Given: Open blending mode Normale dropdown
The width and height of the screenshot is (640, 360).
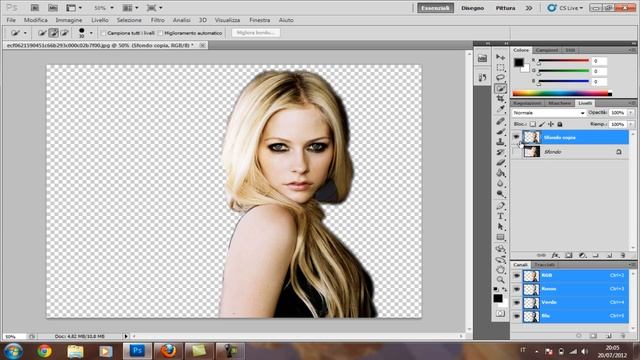Looking at the screenshot, I should tap(549, 113).
